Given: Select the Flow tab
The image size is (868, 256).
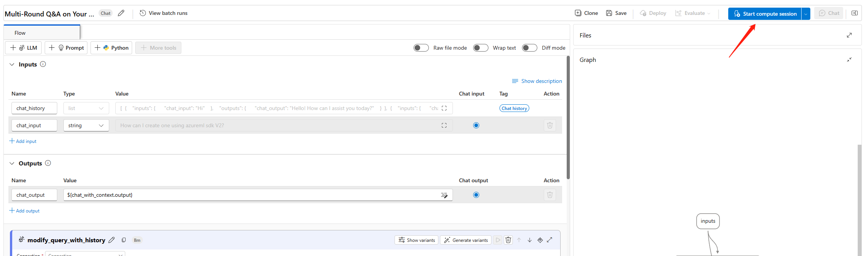Looking at the screenshot, I should (42, 32).
